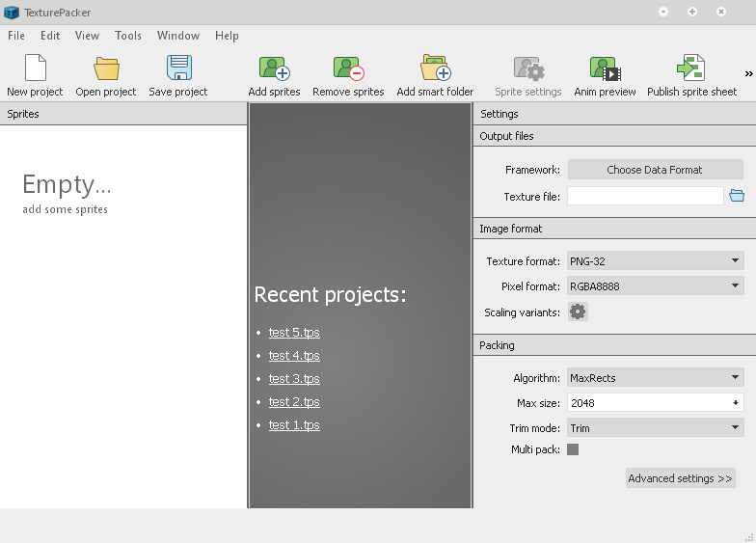The height and width of the screenshot is (543, 756).
Task: Launch Anim preview
Action: pos(605,75)
